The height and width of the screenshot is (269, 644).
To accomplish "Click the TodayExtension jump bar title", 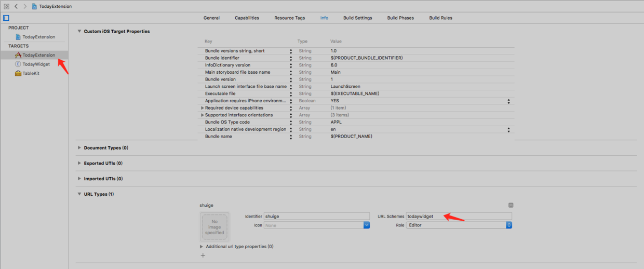I will [x=56, y=6].
